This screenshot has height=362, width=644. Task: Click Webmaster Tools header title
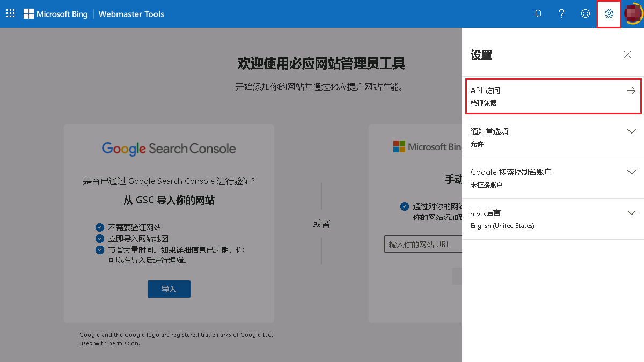pyautogui.click(x=131, y=14)
